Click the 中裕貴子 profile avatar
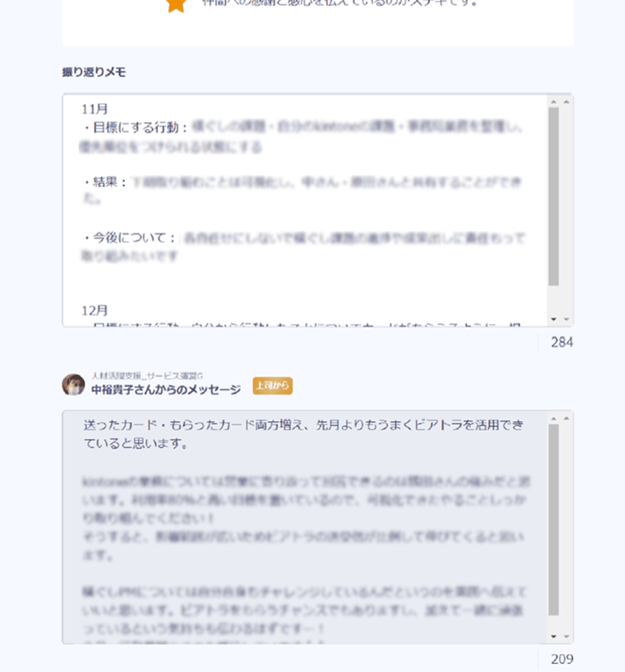Screen dimensions: 625x672 click(x=73, y=385)
